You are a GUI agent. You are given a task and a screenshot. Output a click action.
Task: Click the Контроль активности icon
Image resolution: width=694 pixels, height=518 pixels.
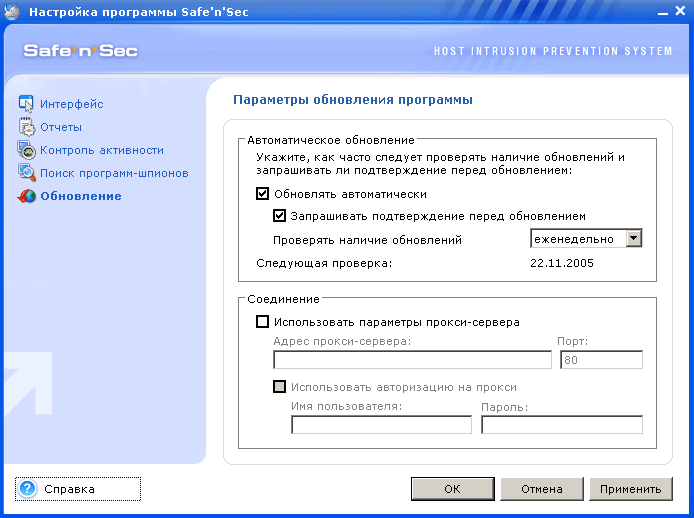coord(27,150)
